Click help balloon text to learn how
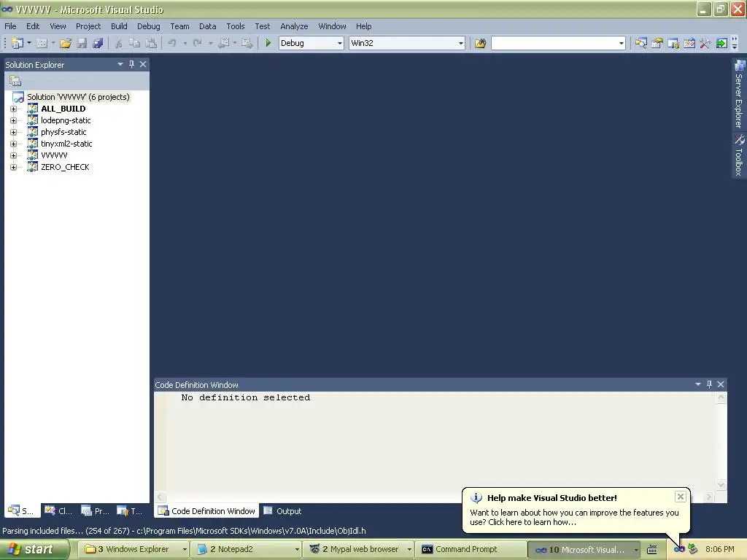747x560 pixels. point(574,518)
